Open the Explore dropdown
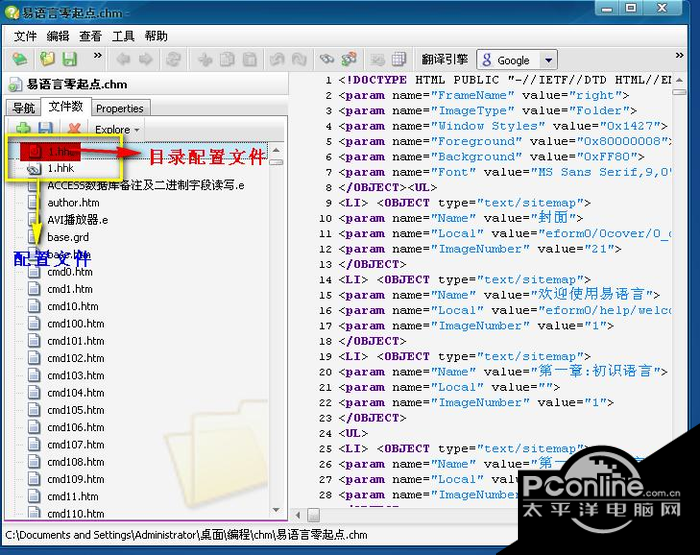700x555 pixels. [x=117, y=129]
